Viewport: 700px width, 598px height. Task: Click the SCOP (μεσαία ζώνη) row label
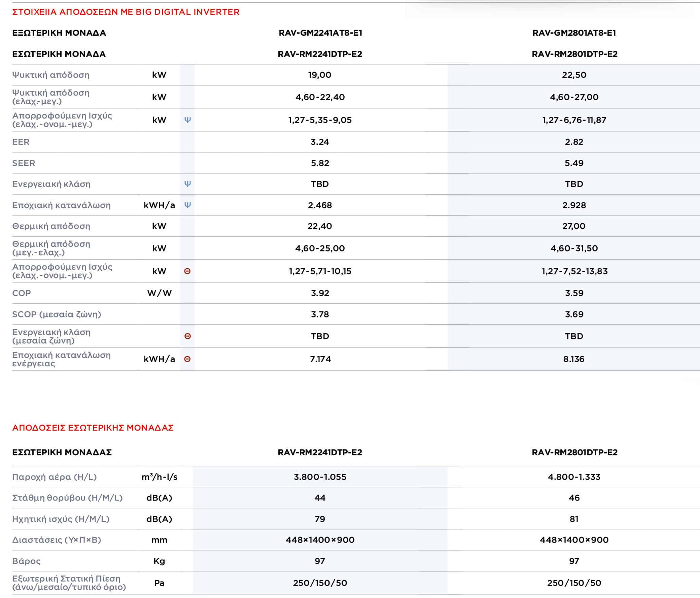(57, 314)
